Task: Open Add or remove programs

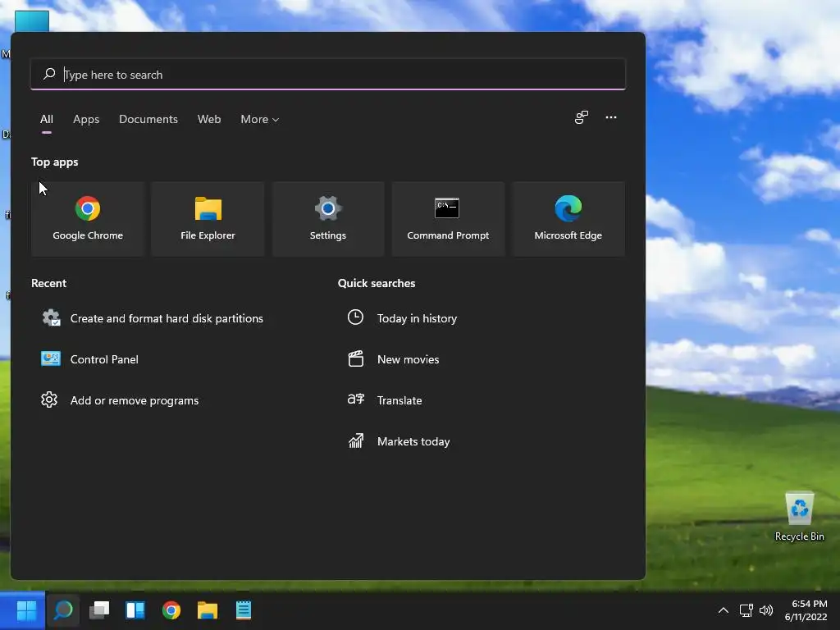Action: click(x=135, y=400)
